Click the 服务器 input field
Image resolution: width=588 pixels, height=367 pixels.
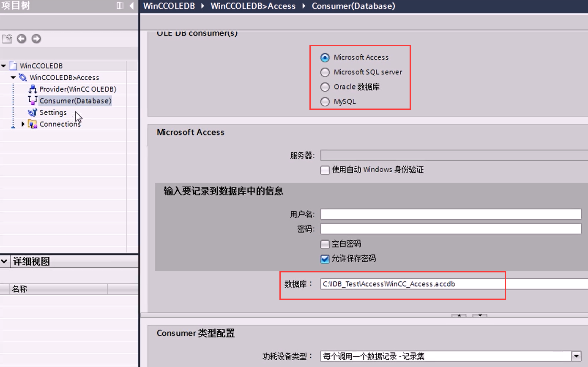[x=454, y=155]
